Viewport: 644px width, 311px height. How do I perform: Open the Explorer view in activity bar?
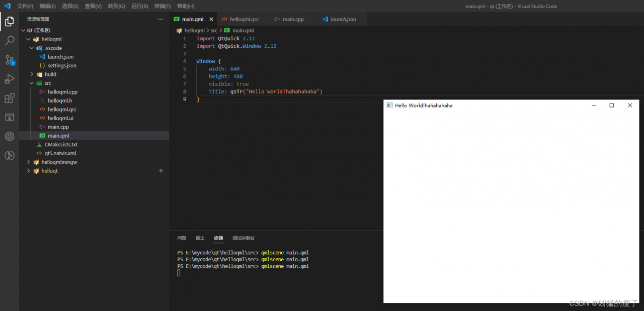[9, 22]
